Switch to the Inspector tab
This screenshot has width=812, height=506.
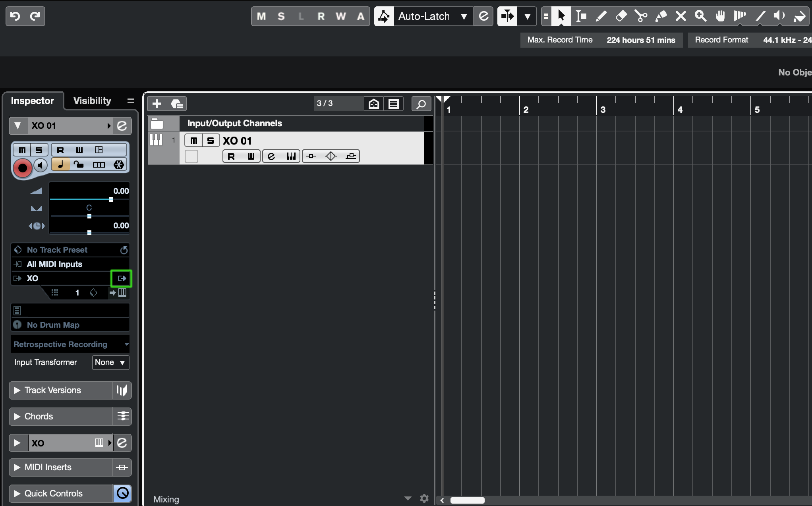[33, 101]
